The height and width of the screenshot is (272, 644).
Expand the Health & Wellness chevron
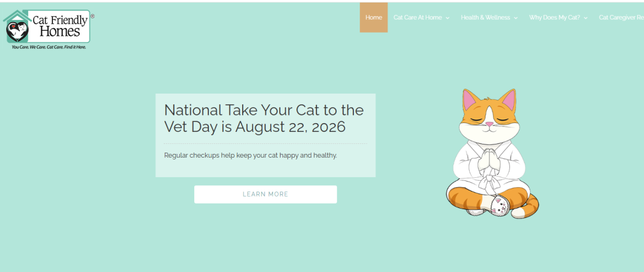pyautogui.click(x=516, y=18)
